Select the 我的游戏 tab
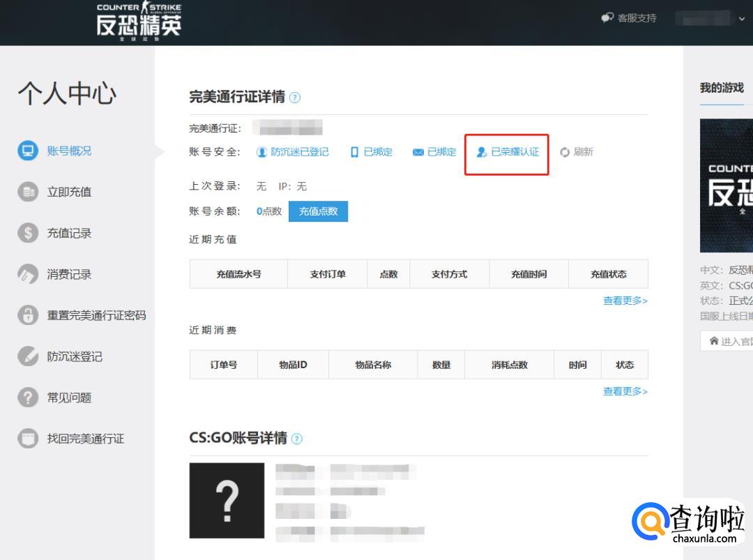This screenshot has width=753, height=560. pos(722,88)
